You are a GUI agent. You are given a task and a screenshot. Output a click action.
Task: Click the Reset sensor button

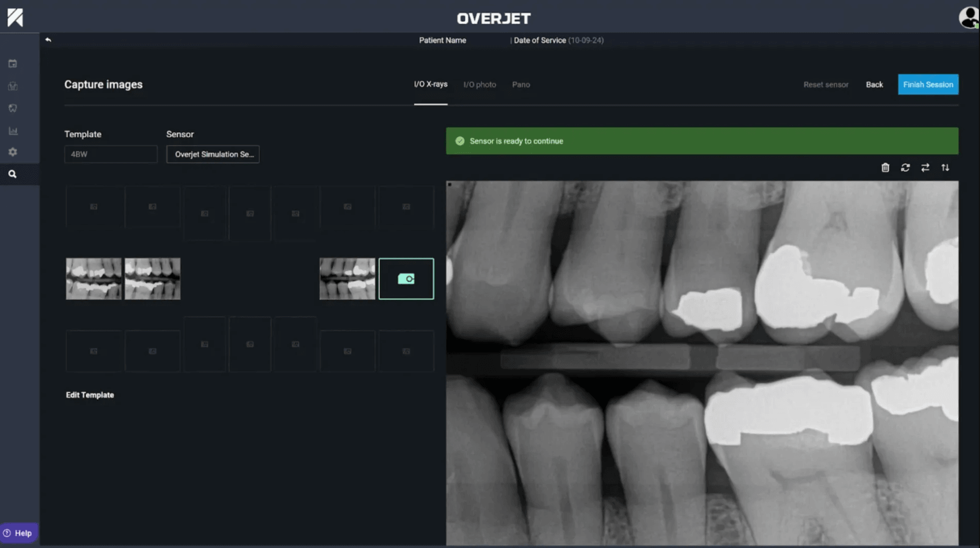pyautogui.click(x=826, y=85)
